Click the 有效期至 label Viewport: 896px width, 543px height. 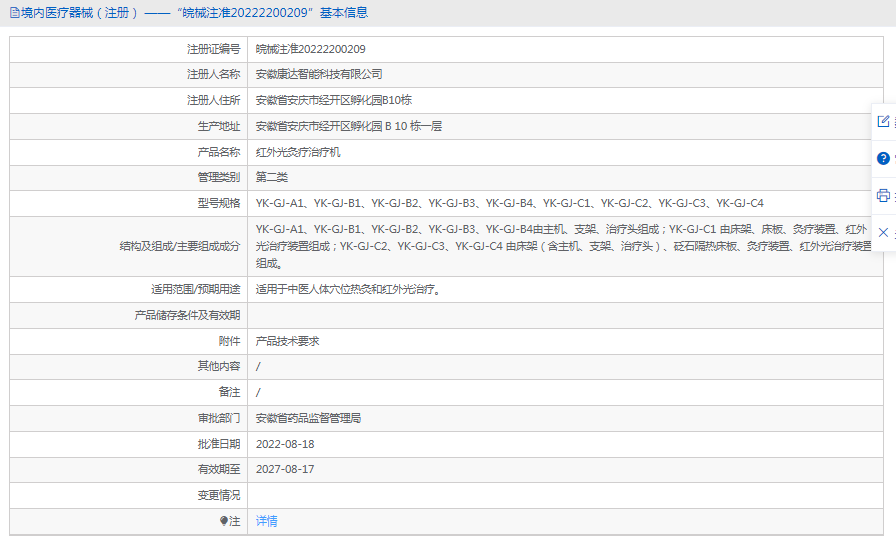click(x=219, y=469)
